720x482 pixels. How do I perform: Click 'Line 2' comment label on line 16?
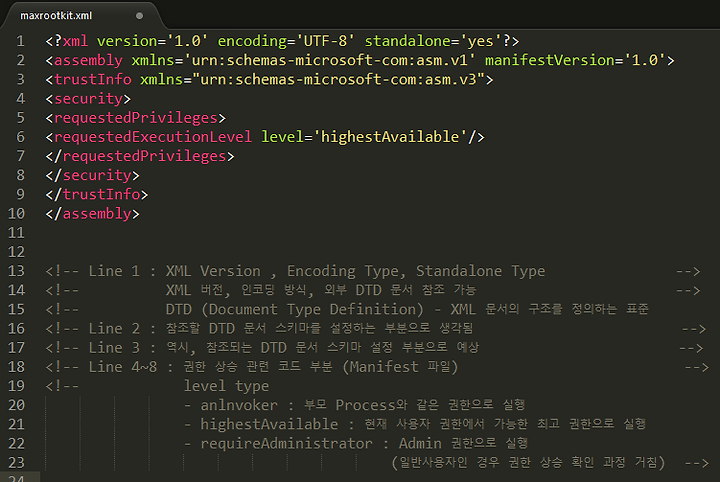click(x=114, y=328)
